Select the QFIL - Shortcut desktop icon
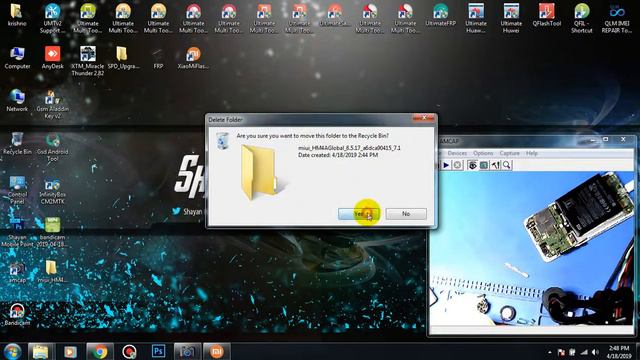 [x=582, y=18]
